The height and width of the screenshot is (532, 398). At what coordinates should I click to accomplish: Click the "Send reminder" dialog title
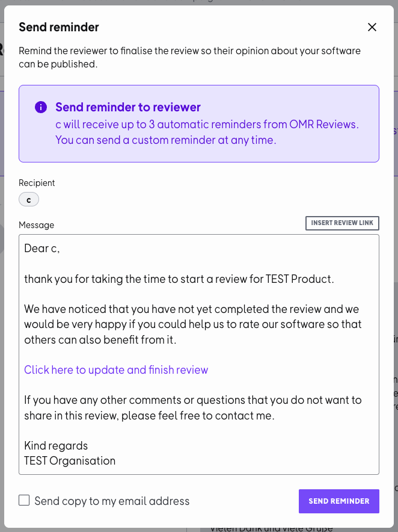tap(59, 27)
